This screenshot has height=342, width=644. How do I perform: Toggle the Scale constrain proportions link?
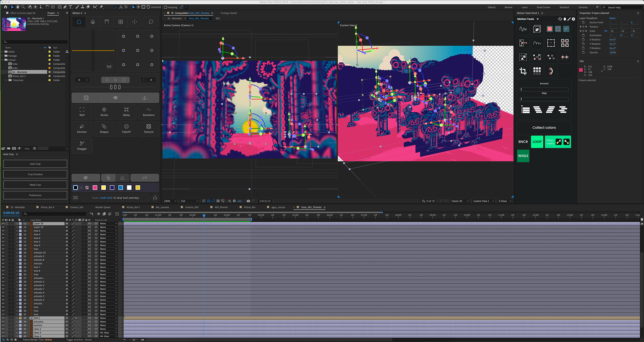click(x=606, y=31)
